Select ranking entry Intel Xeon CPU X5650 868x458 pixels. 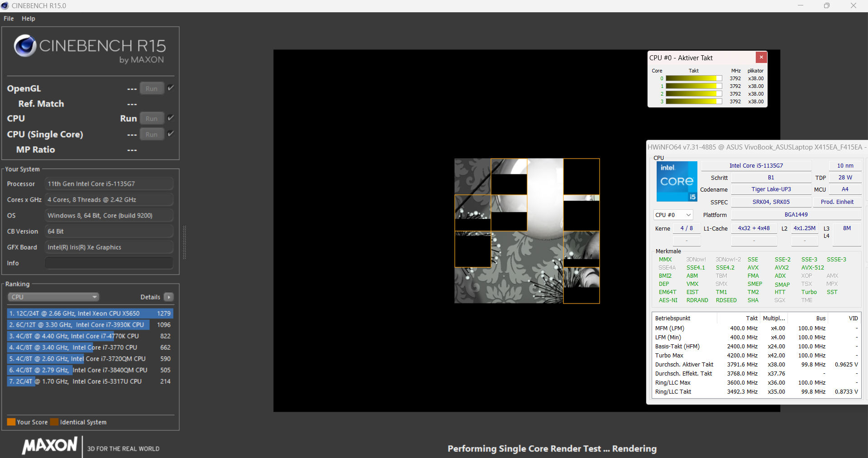90,313
